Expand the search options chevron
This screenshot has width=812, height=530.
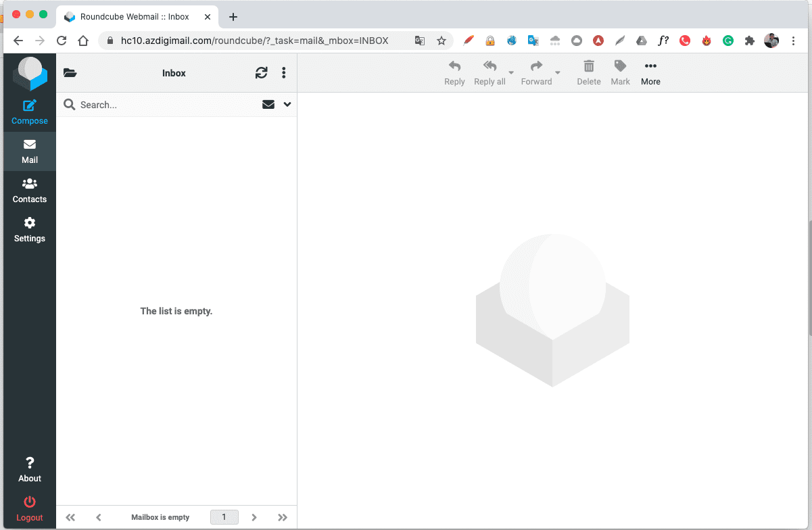pyautogui.click(x=287, y=105)
